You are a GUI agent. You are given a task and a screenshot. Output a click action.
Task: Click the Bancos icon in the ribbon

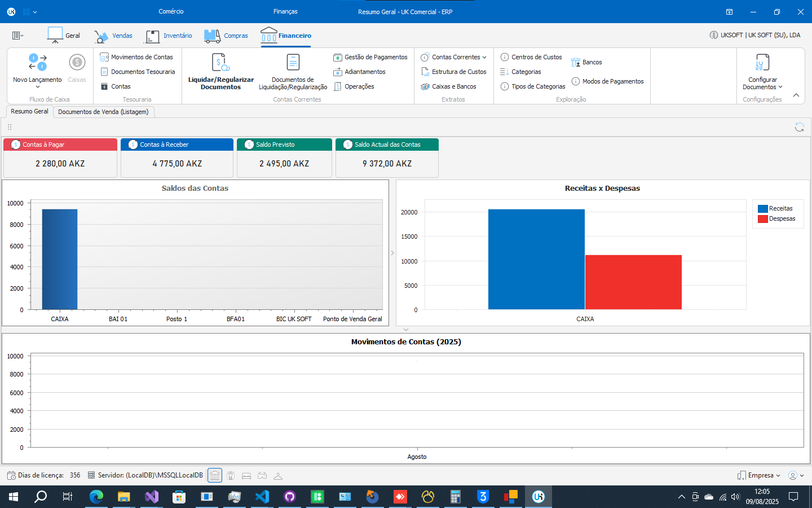(576, 62)
